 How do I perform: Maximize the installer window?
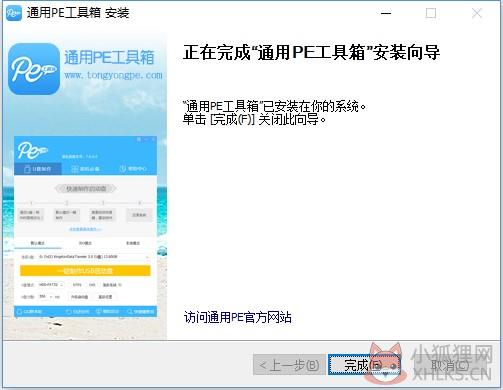(431, 13)
